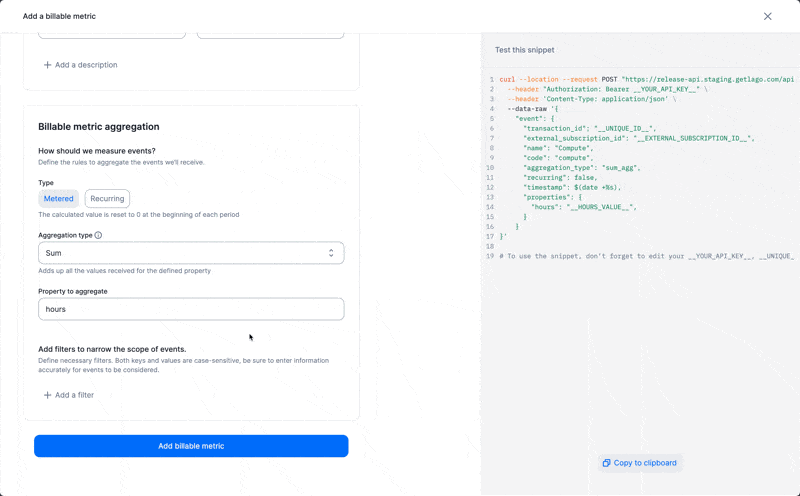Click the info icon beside Aggregation type

point(98,235)
